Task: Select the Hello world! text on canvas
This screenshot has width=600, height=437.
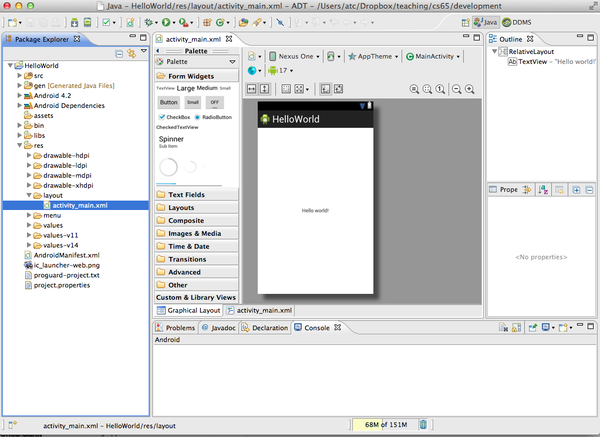Action: [315, 210]
